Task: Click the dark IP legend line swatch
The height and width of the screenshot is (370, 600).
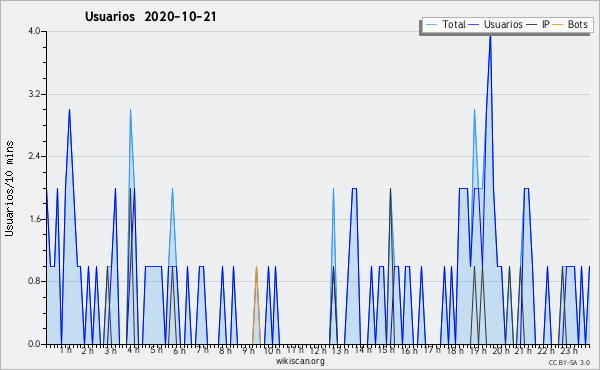Action: point(532,25)
